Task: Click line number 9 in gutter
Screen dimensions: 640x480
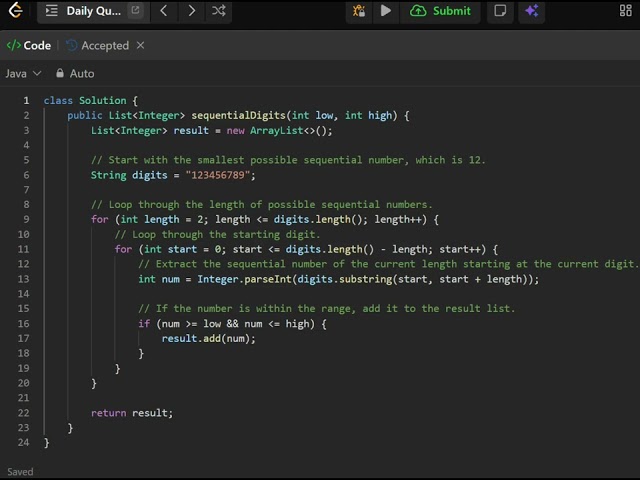Action: click(x=26, y=220)
